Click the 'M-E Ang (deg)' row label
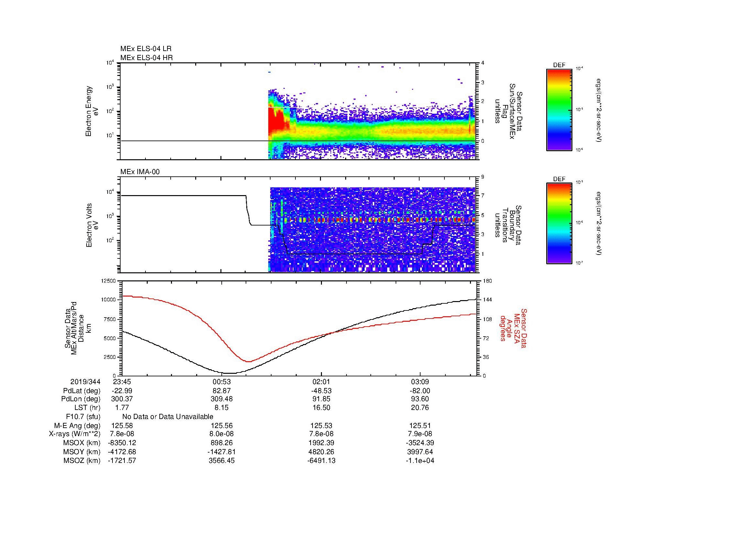The height and width of the screenshot is (534, 756). [77, 425]
